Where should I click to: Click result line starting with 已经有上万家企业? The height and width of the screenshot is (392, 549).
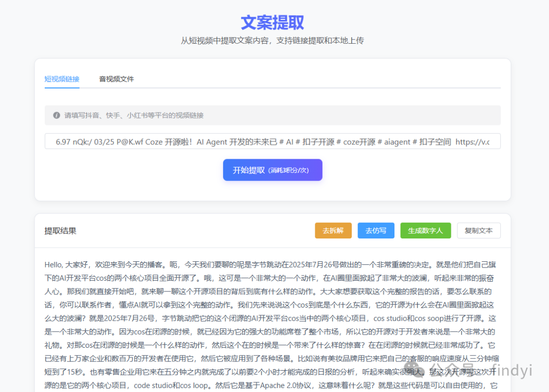click(x=271, y=358)
